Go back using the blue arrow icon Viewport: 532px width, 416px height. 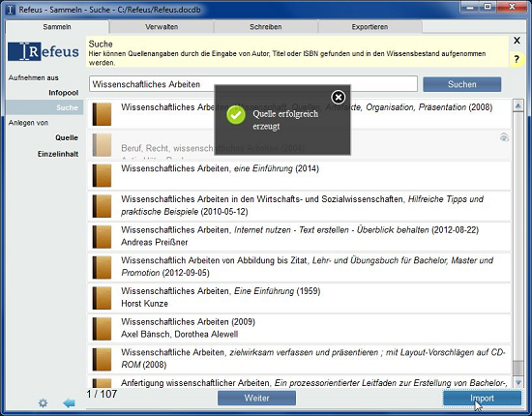pos(69,402)
